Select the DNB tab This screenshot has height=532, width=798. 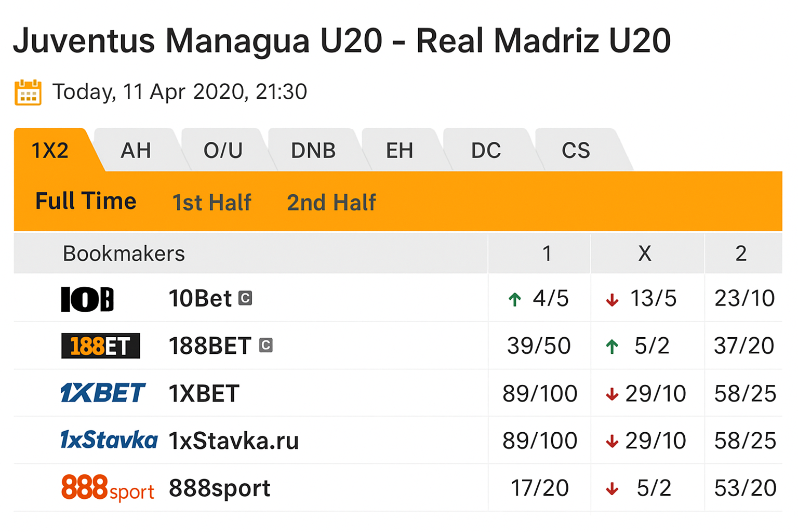(x=313, y=151)
